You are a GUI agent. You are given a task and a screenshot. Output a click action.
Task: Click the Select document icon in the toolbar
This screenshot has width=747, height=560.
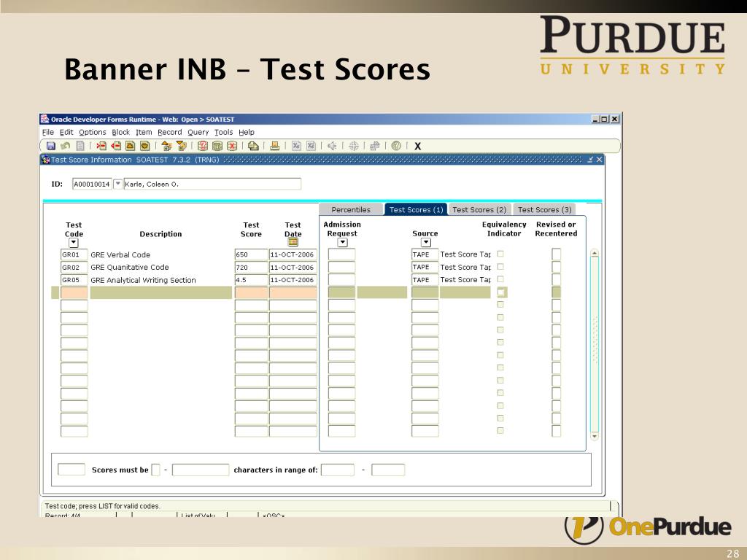[80, 146]
